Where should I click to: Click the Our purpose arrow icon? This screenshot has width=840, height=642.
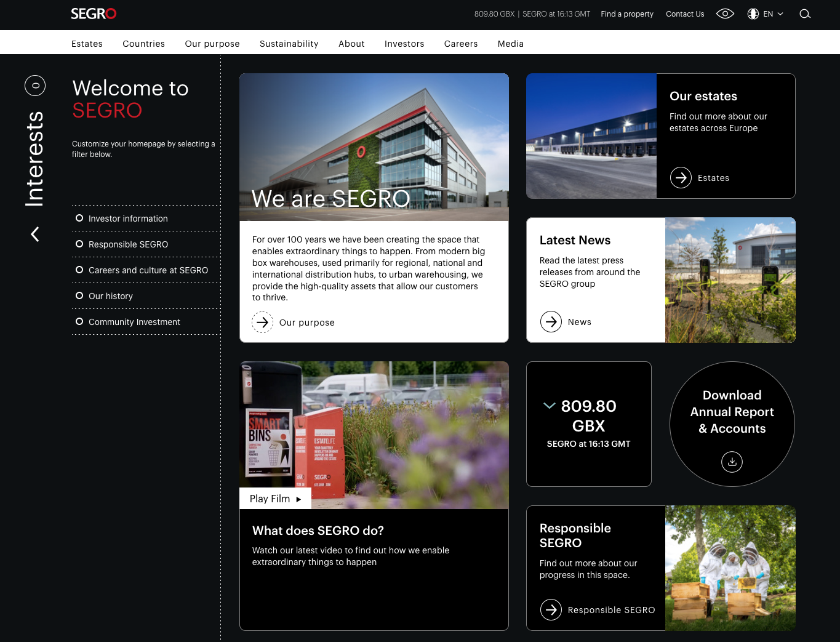click(263, 323)
